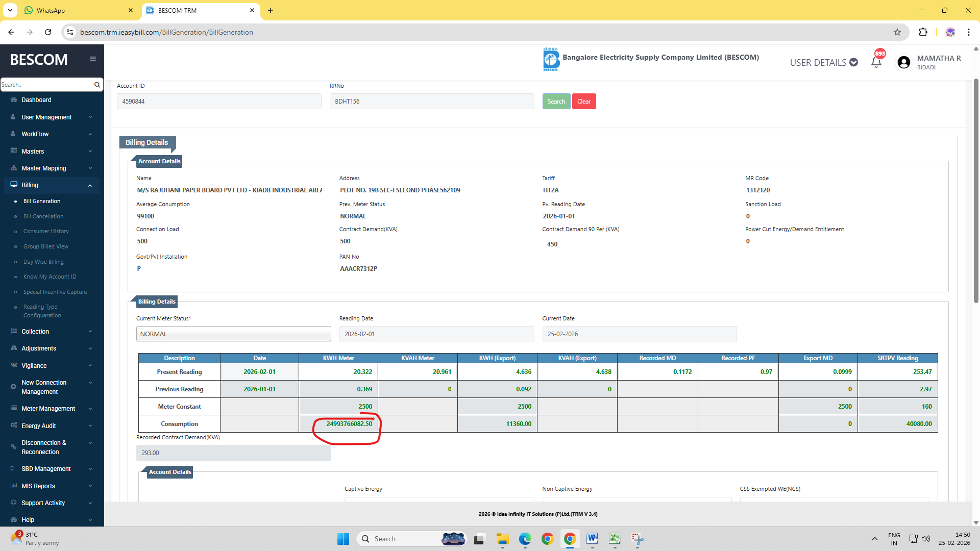Click the sidebar search magnifier icon

coord(97,85)
